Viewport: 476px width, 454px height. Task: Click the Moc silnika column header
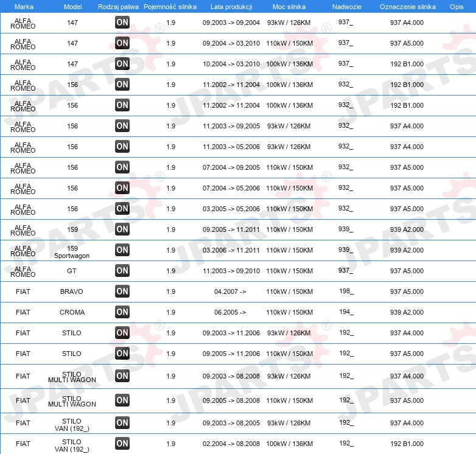tap(289, 7)
